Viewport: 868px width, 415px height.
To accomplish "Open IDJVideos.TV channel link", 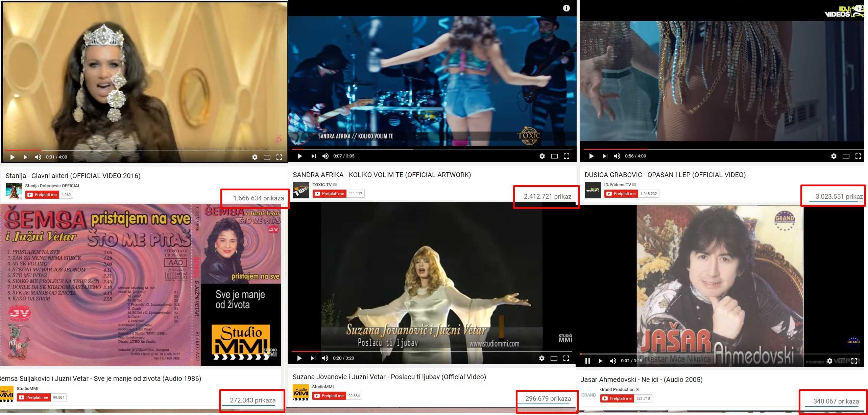I will 617,185.
